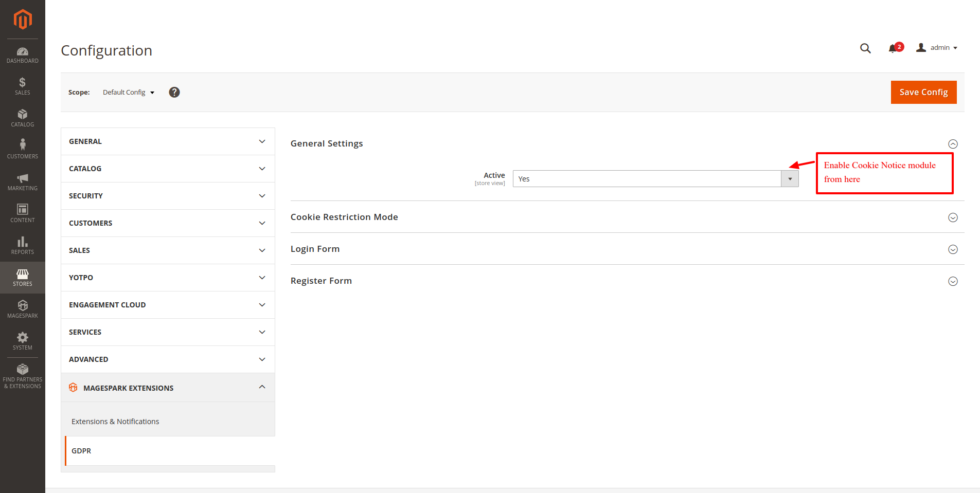Open Find Partners & Extensions
Screen dimensions: 980x493
click(x=23, y=376)
